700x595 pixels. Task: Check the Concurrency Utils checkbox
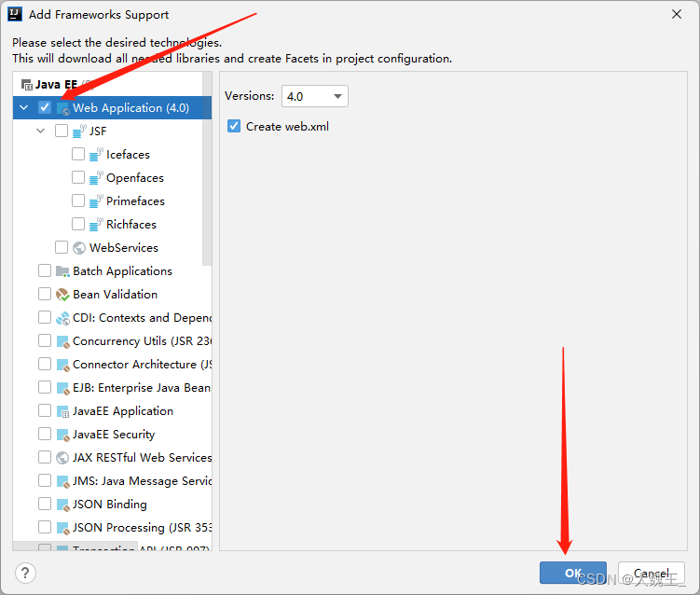[x=45, y=340]
